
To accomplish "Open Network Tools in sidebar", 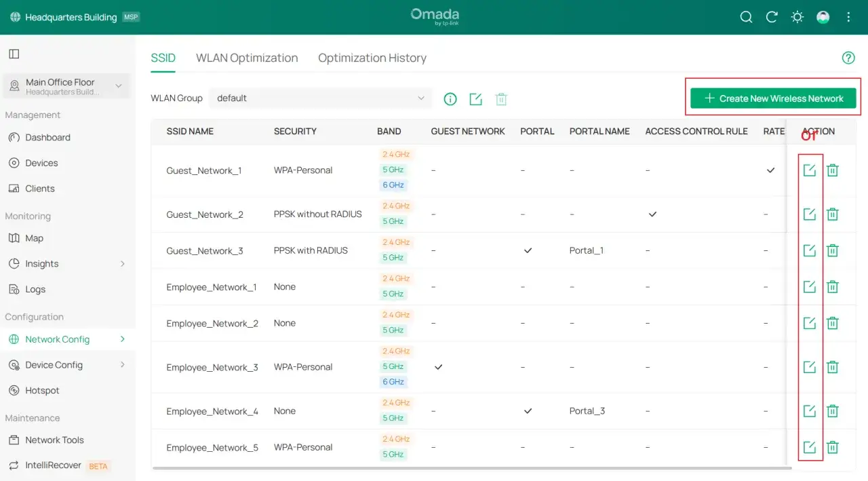I will [54, 440].
